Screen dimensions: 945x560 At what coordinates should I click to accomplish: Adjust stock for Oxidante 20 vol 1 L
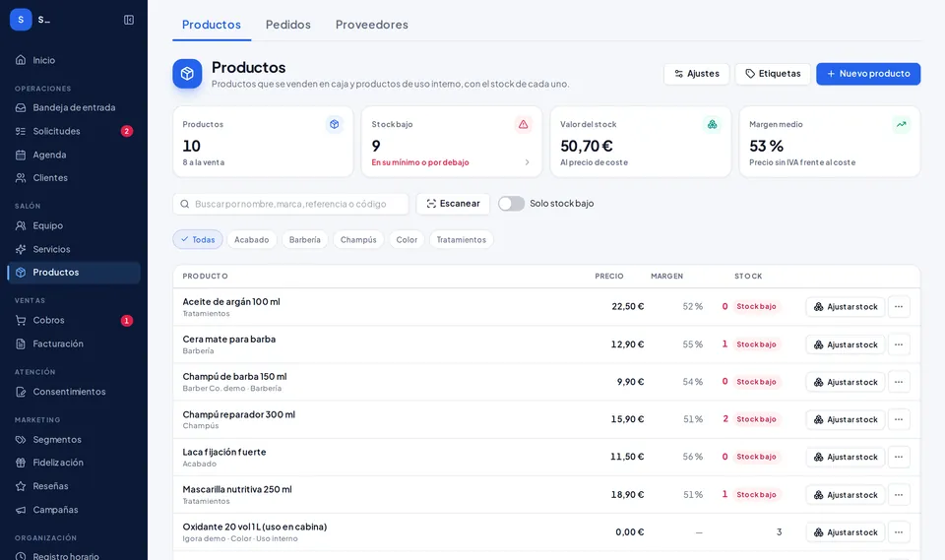point(845,532)
